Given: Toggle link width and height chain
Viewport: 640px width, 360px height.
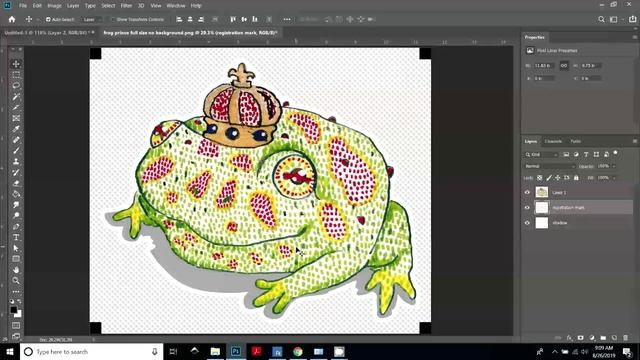Looking at the screenshot, I should [x=564, y=65].
